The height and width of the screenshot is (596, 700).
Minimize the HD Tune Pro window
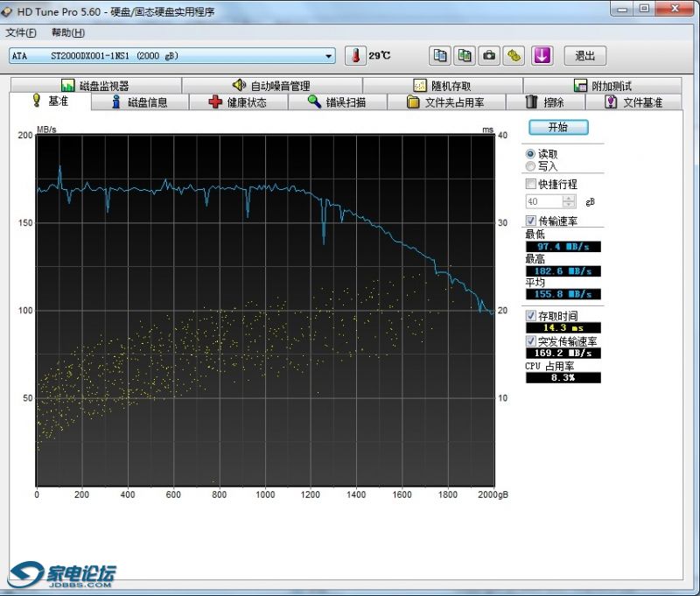point(622,9)
